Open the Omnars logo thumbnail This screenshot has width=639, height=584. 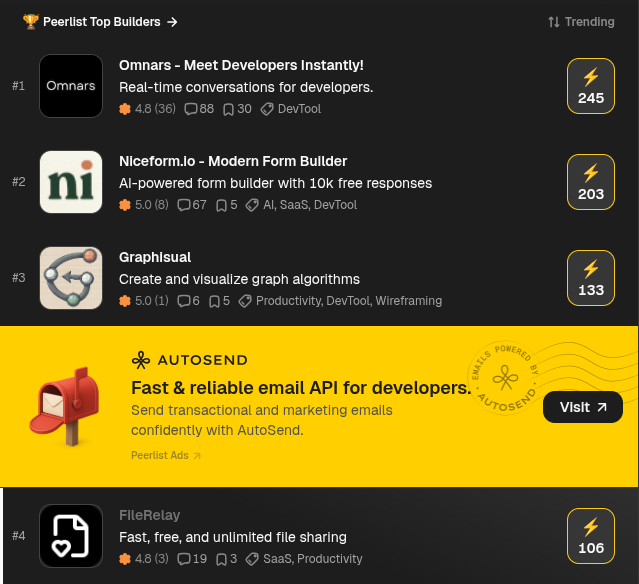tap(71, 86)
